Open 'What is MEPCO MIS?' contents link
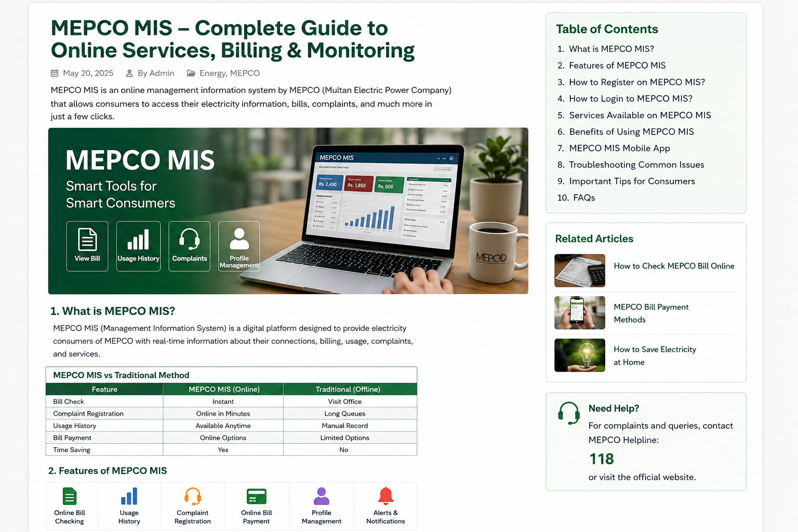Screen dimensions: 798x532 (x=611, y=49)
